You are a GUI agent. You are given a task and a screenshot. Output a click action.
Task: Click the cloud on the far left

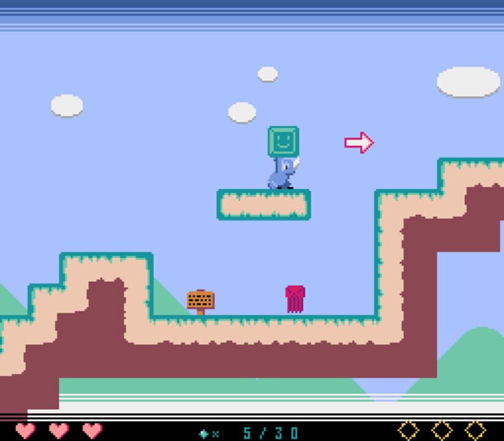(67, 105)
